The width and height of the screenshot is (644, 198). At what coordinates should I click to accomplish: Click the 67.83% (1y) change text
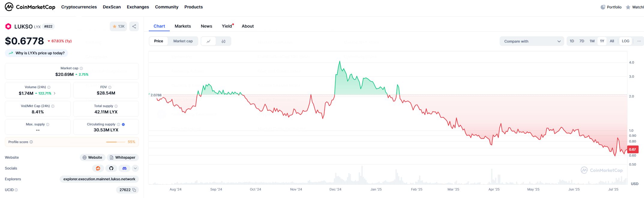[61, 41]
